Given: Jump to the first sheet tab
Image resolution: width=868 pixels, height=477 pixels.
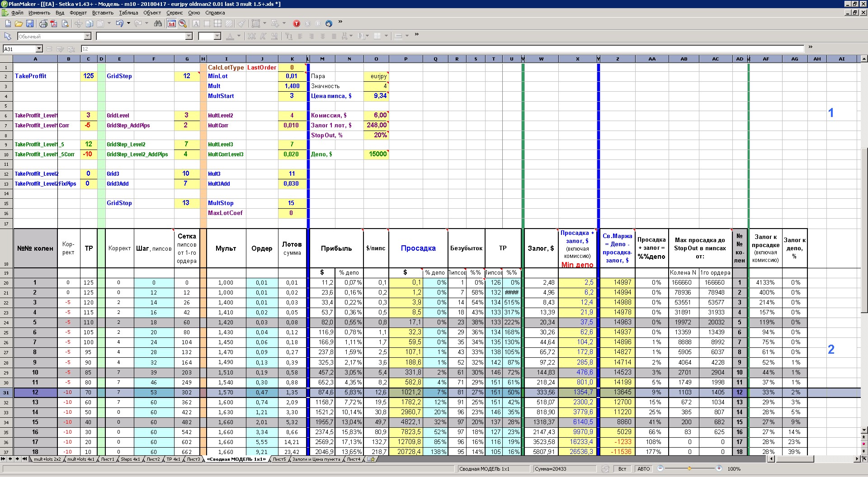Looking at the screenshot, I should (x=4, y=459).
